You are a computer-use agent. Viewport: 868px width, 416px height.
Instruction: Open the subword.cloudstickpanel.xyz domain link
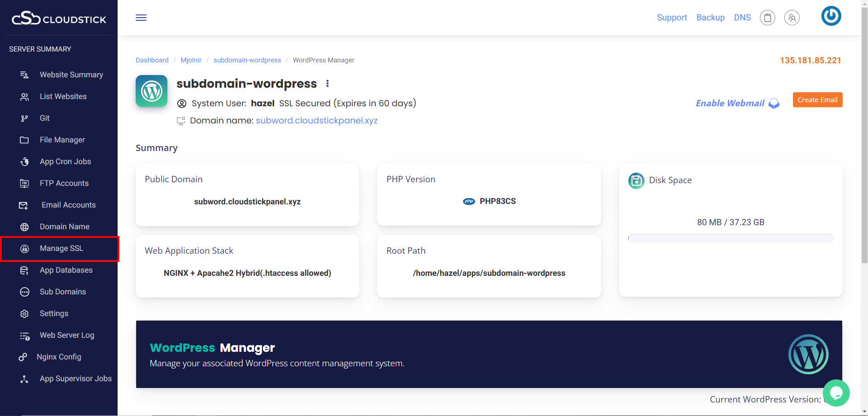[316, 120]
